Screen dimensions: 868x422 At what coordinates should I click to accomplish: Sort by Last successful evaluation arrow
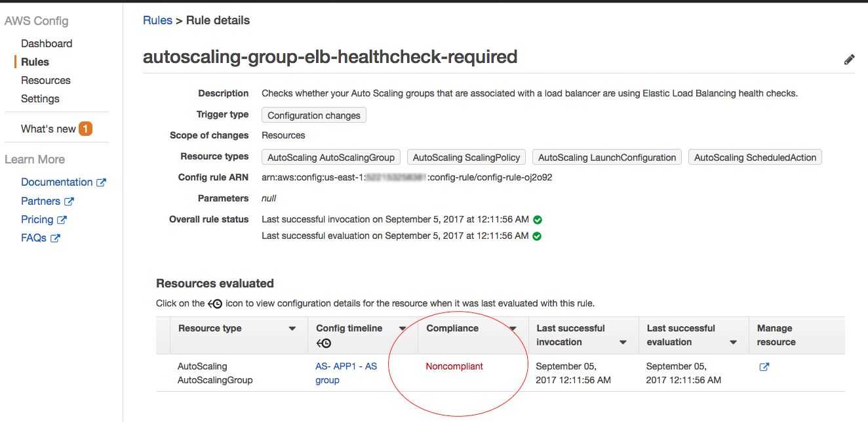pyautogui.click(x=733, y=343)
